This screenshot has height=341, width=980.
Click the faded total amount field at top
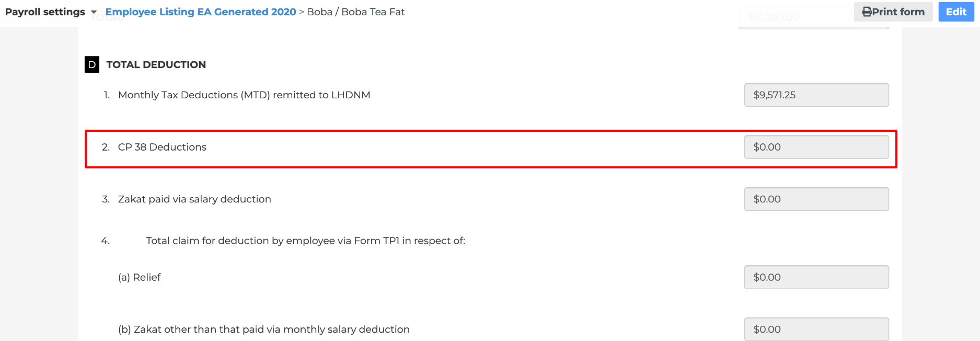[x=814, y=18]
